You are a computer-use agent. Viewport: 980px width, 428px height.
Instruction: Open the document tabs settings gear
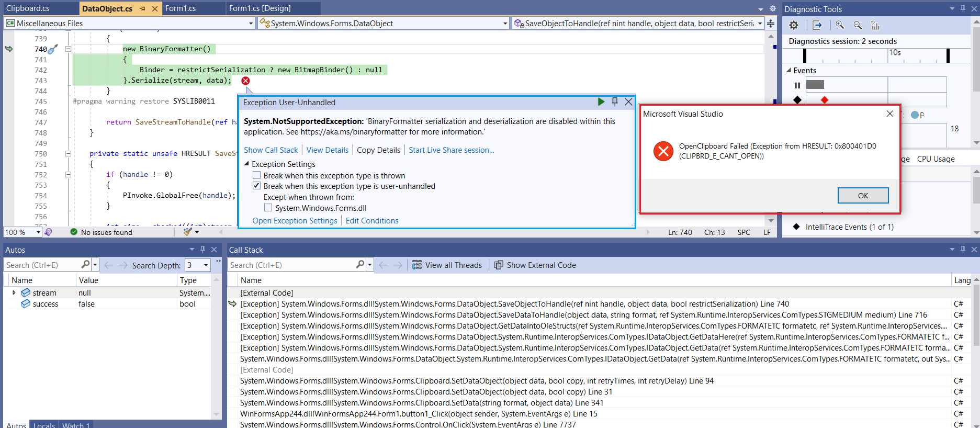[x=772, y=8]
